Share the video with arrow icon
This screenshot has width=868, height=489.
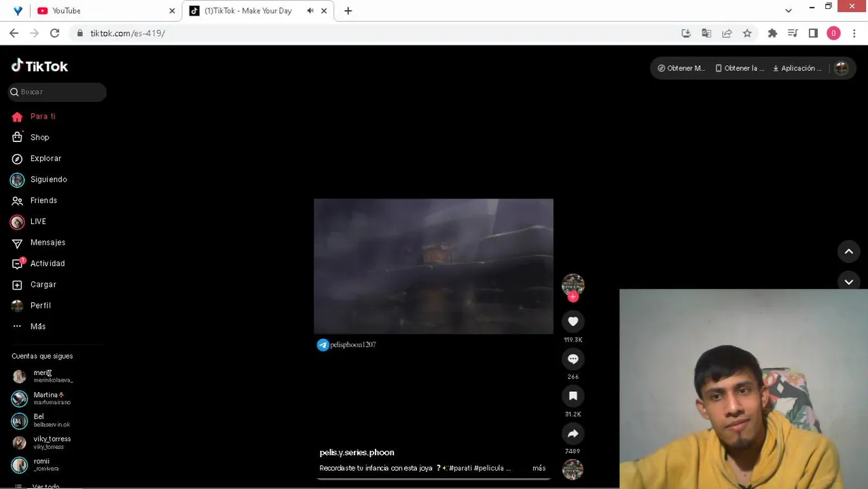tap(573, 433)
